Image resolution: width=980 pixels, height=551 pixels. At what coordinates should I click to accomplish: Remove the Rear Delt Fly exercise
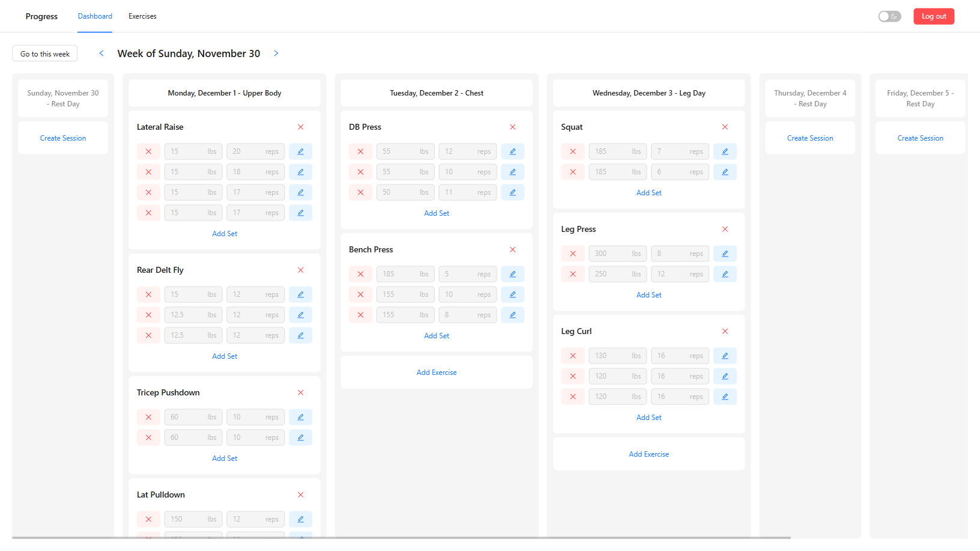[x=300, y=270]
